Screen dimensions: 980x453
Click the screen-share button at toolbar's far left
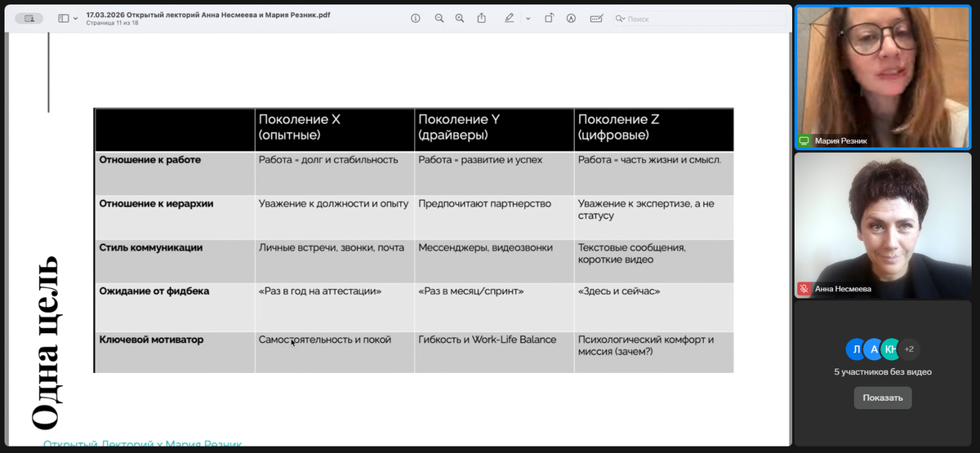click(x=30, y=18)
